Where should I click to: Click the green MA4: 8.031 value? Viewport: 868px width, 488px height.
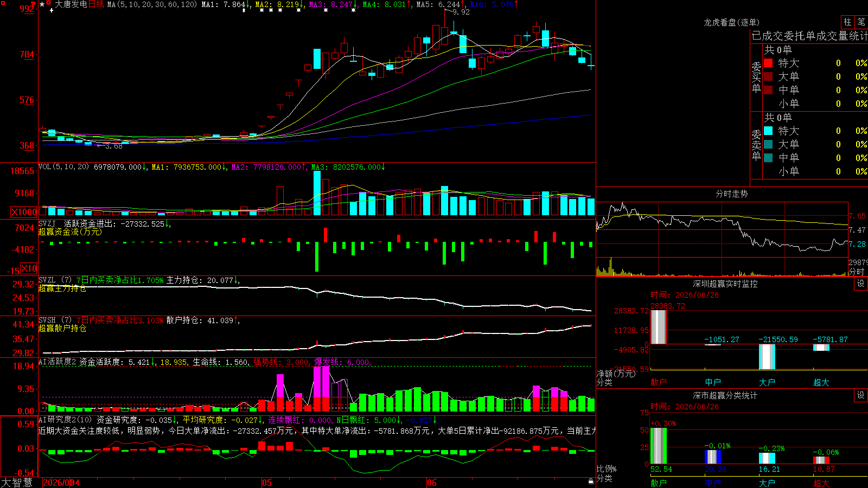[385, 4]
